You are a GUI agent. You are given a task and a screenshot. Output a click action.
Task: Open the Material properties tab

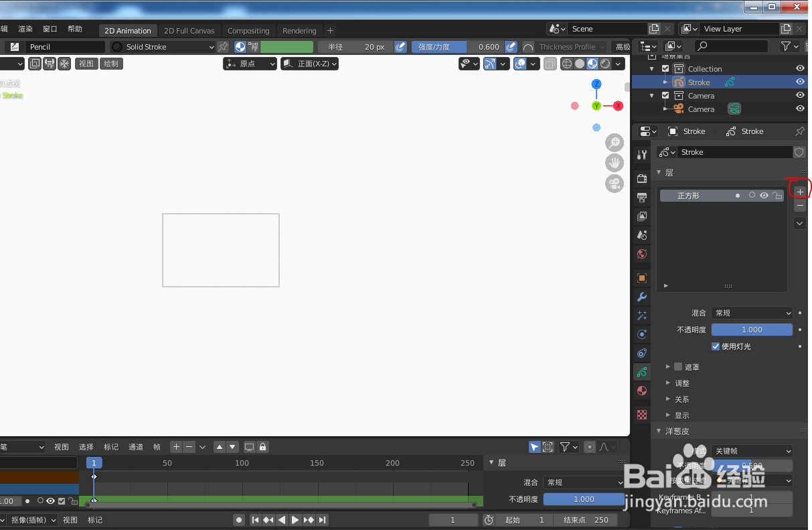coord(642,391)
